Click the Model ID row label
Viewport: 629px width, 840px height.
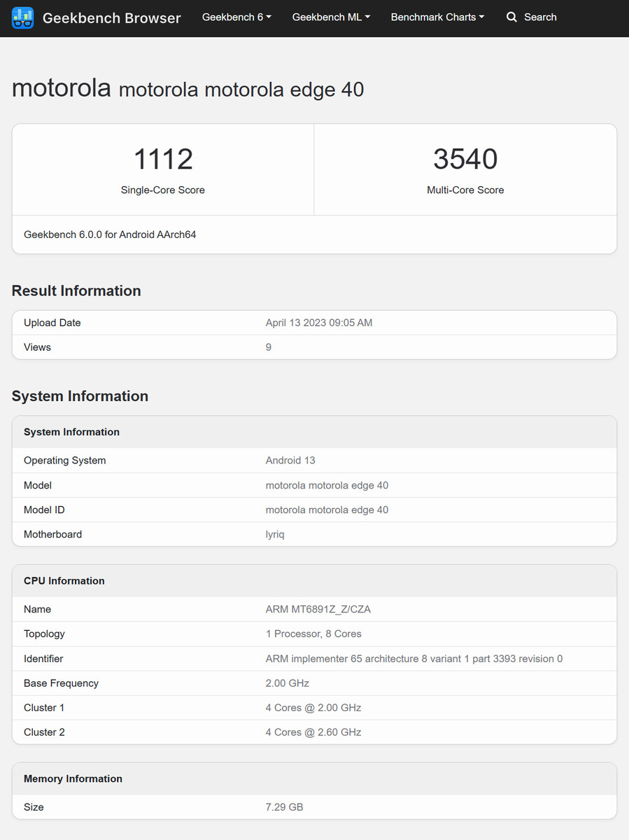[x=44, y=510]
